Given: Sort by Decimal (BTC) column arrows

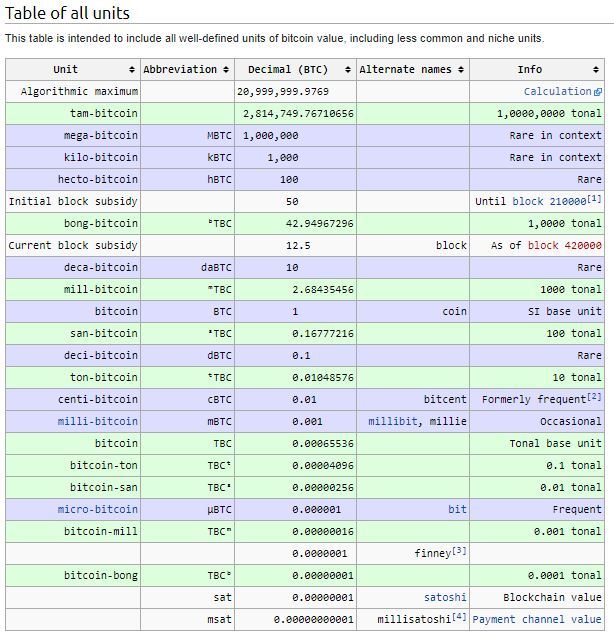Looking at the screenshot, I should (348, 69).
